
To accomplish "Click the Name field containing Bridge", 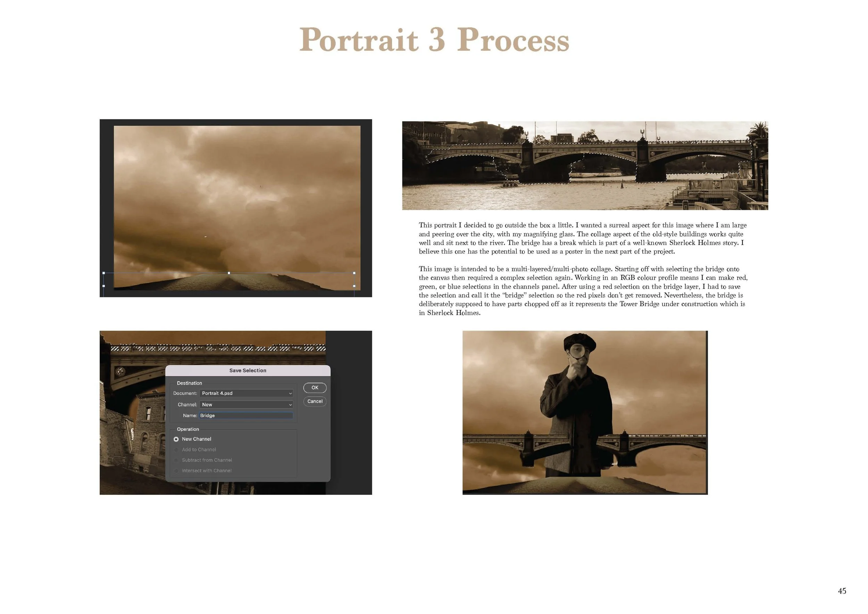I will point(246,415).
